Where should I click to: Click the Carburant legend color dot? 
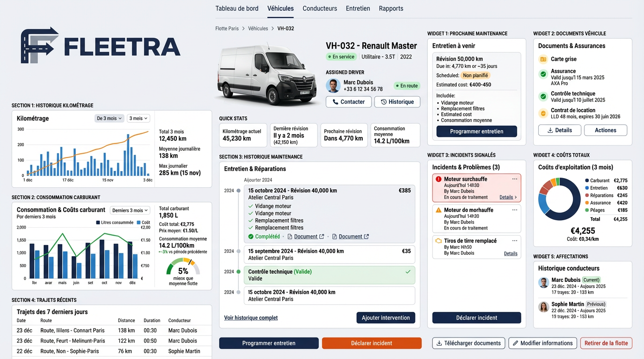coord(586,180)
